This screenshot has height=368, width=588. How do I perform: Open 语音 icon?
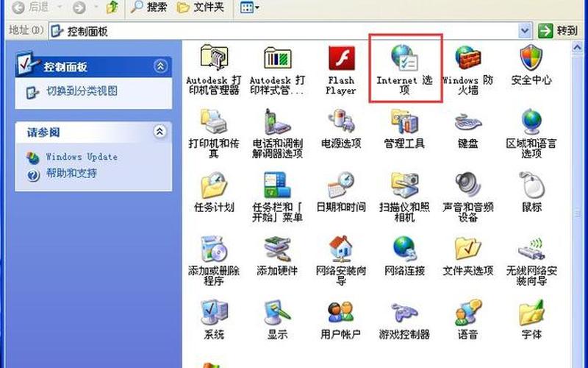pyautogui.click(x=468, y=312)
